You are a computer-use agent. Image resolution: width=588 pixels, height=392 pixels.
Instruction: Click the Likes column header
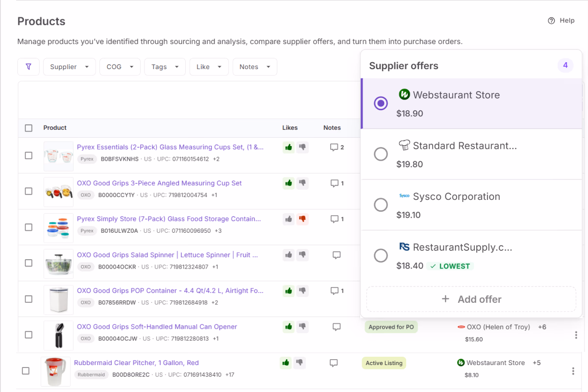[290, 128]
